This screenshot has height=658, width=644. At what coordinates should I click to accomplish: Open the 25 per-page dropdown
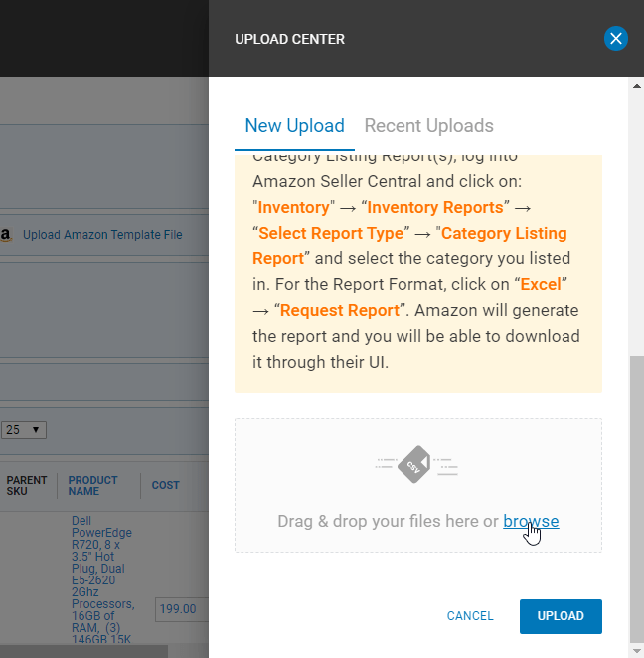(x=24, y=430)
